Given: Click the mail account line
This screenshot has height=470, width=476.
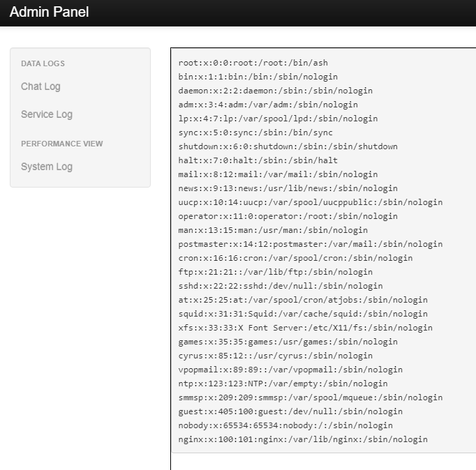Looking at the screenshot, I should coord(278,174).
